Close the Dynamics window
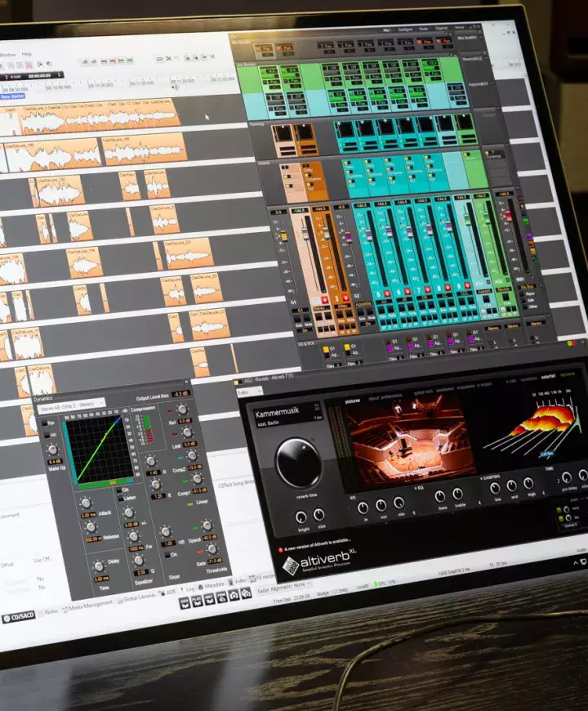This screenshot has height=711, width=588. (186, 382)
